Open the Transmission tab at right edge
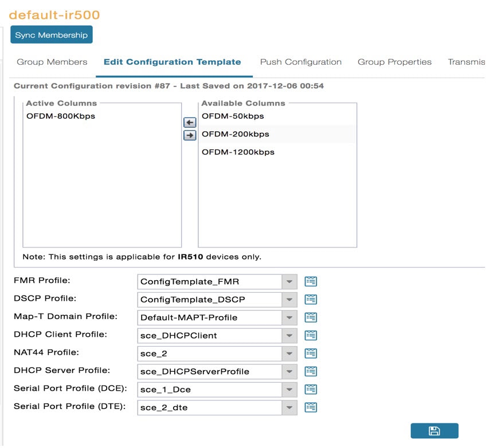 tap(466, 62)
